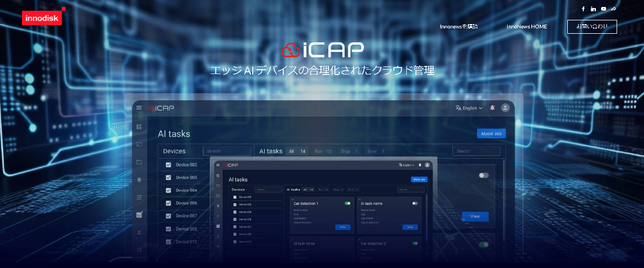644x268 pixels.
Task: Open hamburger menu in small iCAP window
Action: 218,165
